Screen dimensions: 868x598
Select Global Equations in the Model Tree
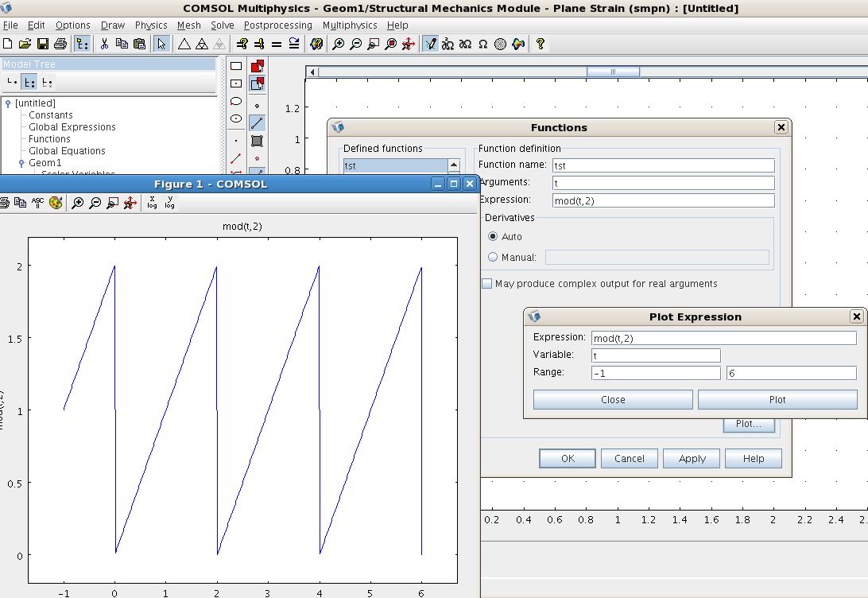67,151
